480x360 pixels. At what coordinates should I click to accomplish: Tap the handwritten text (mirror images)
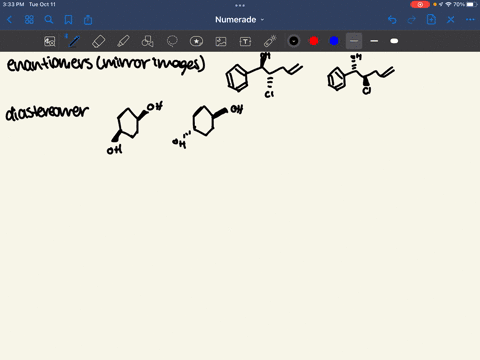pos(151,64)
